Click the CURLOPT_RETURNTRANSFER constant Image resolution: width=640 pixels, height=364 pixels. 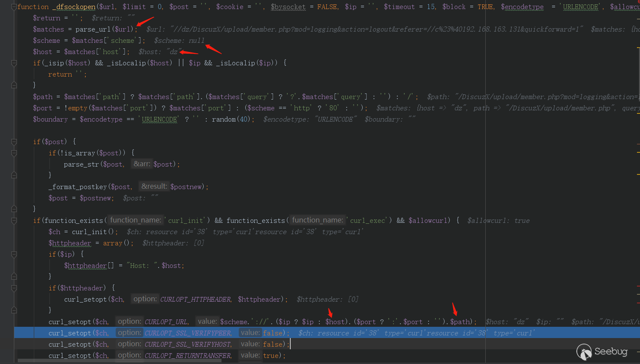[x=188, y=356]
